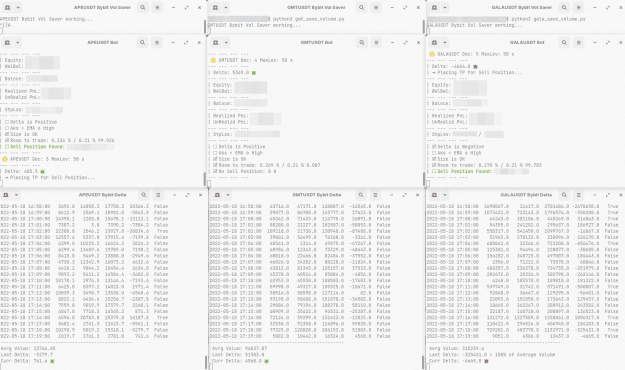625x370 pixels.
Task: Minimize the APEUSDT Bybit Delta window
Action: (175, 195)
